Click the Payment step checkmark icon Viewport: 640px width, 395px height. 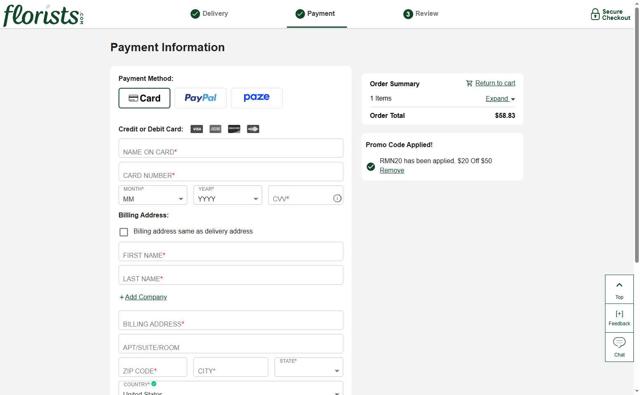click(x=300, y=14)
